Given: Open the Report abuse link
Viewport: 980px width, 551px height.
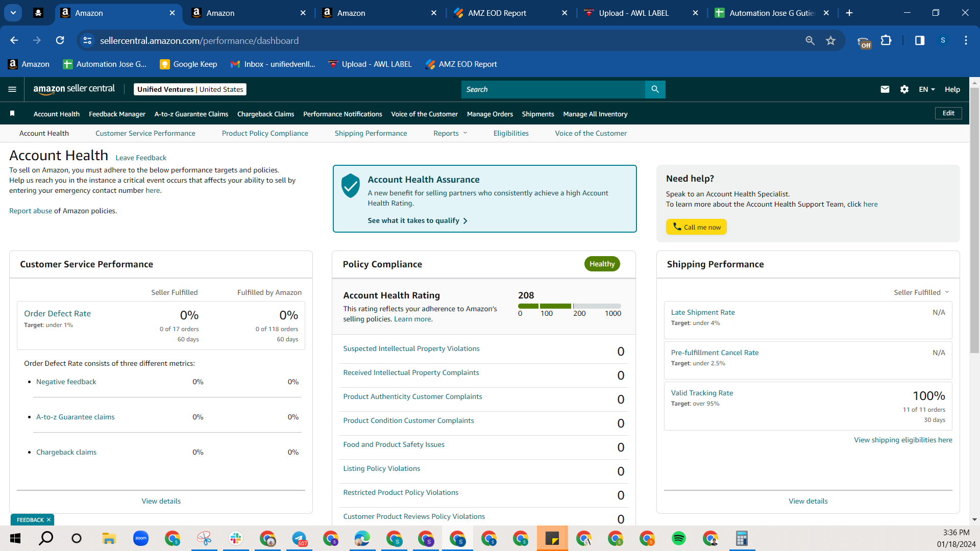Looking at the screenshot, I should (31, 211).
